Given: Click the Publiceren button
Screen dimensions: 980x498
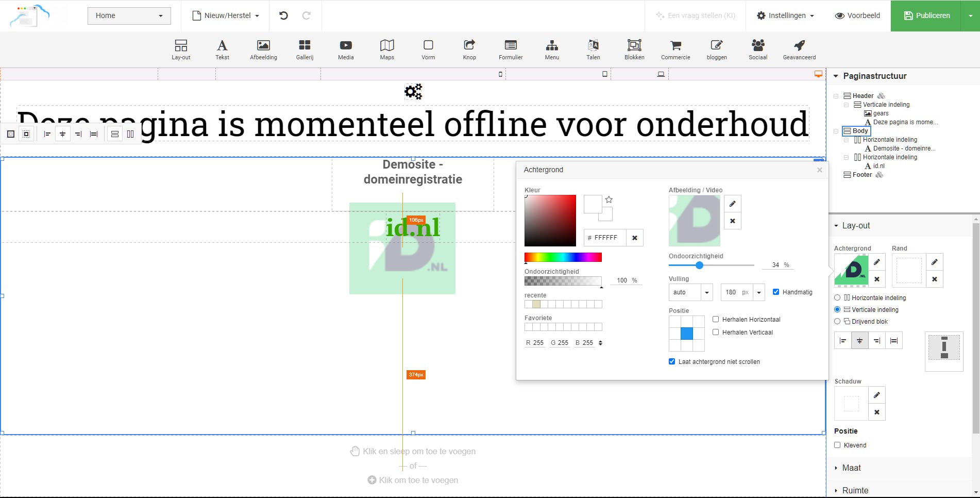Looking at the screenshot, I should coord(926,15).
